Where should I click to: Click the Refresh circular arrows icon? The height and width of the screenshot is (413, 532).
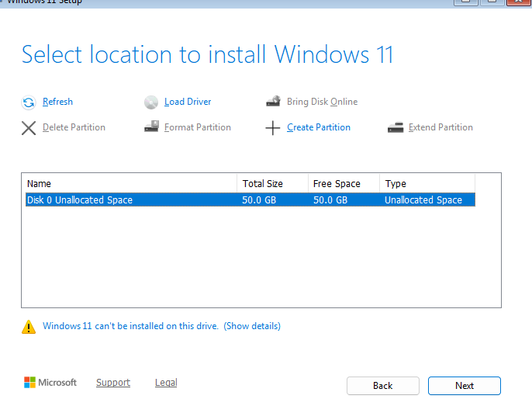point(29,102)
